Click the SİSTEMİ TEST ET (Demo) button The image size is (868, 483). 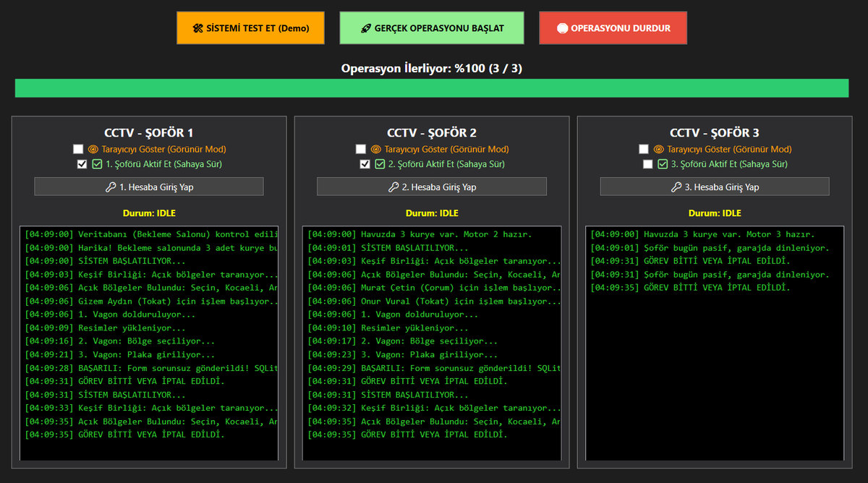coord(250,28)
